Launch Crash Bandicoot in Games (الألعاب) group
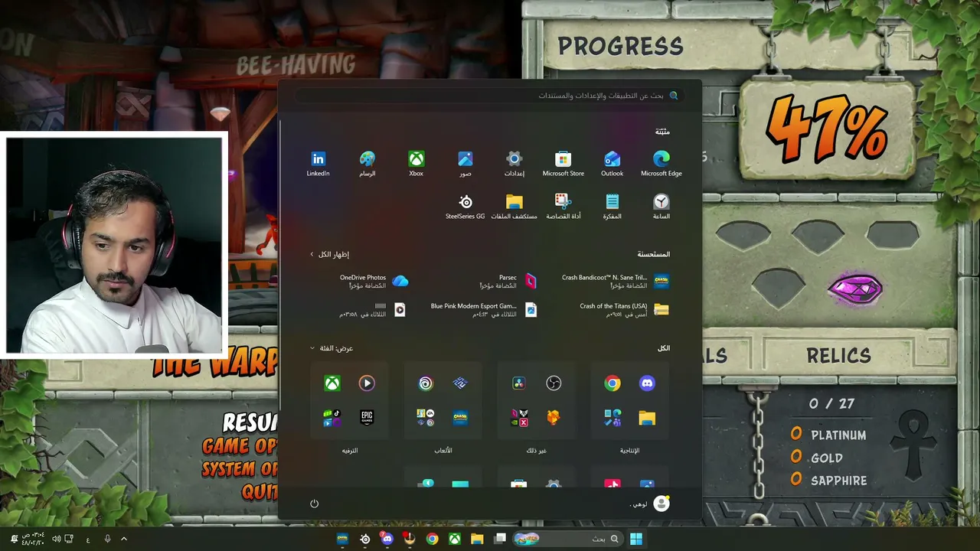The image size is (980, 551). point(460,418)
